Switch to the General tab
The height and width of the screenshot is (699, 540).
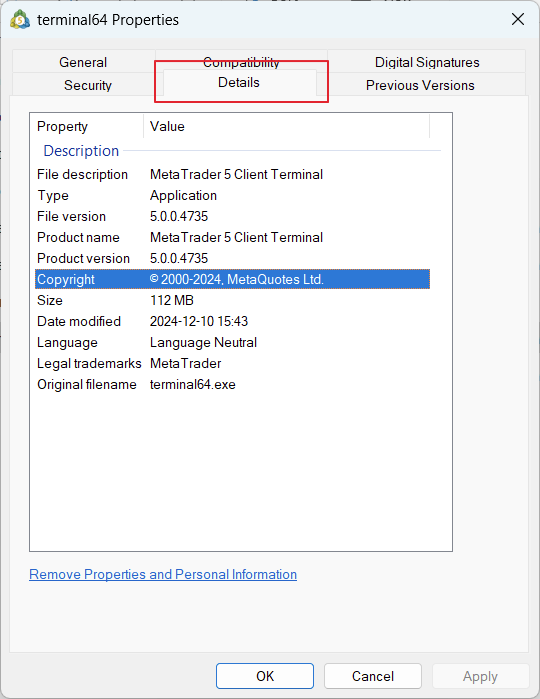point(83,62)
